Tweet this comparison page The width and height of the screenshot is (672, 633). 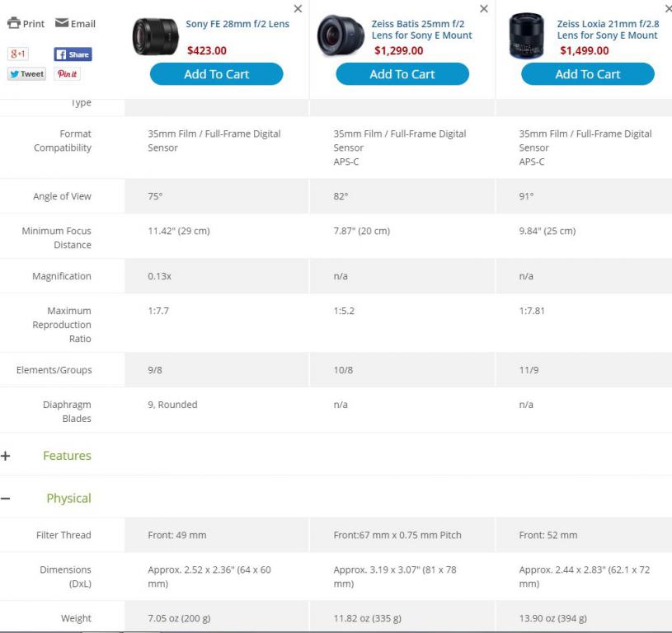pyautogui.click(x=26, y=74)
